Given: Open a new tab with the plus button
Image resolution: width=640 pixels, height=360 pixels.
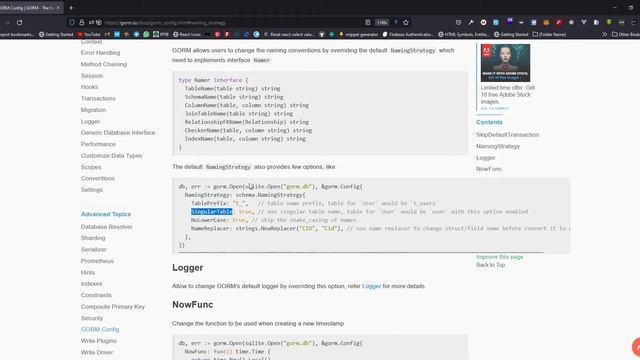Looking at the screenshot, I should (x=71, y=8).
